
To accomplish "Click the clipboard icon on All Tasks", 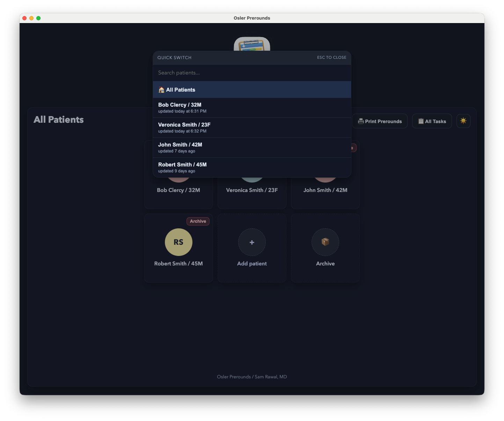I will [x=421, y=121].
